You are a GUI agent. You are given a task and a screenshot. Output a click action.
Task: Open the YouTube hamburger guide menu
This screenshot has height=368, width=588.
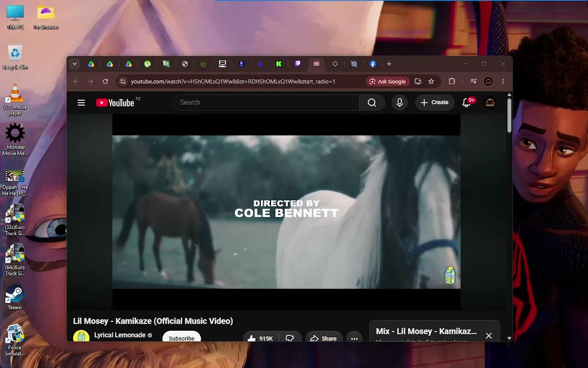click(81, 103)
